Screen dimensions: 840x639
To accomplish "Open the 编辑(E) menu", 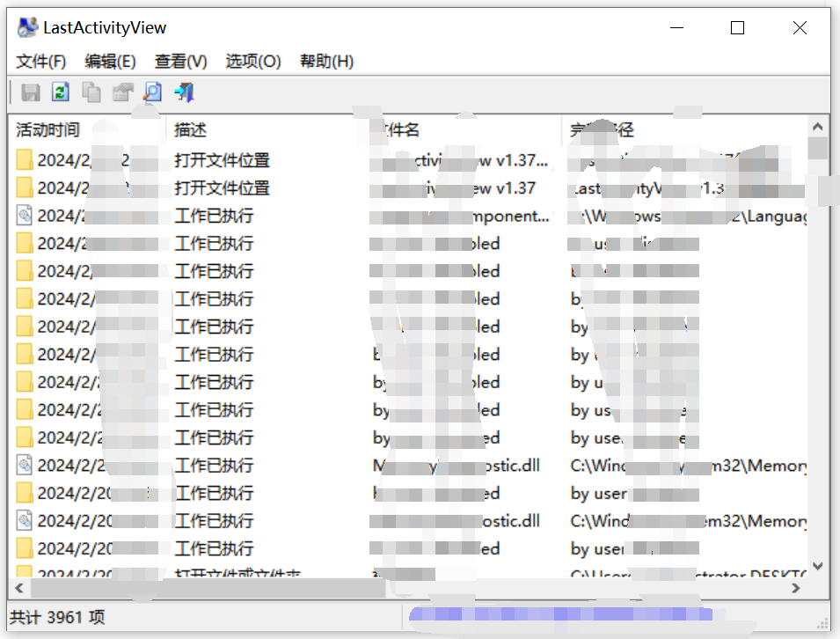I will [110, 61].
